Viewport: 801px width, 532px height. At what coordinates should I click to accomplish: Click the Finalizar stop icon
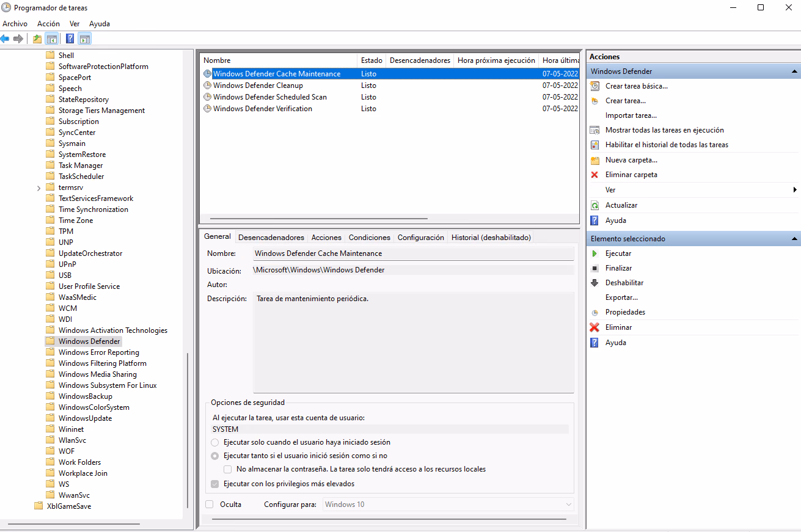pyautogui.click(x=594, y=268)
